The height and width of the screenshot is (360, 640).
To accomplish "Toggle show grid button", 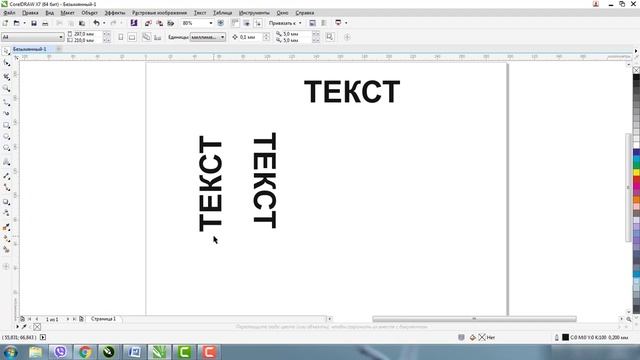I will (246, 23).
